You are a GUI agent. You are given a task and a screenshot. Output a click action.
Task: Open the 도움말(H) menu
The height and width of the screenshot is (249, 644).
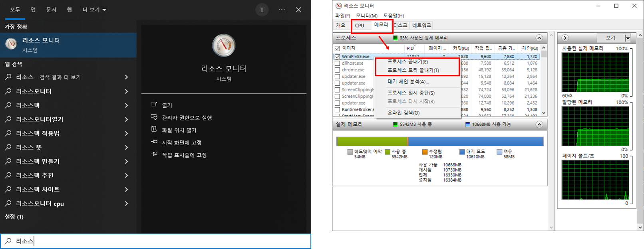click(394, 16)
